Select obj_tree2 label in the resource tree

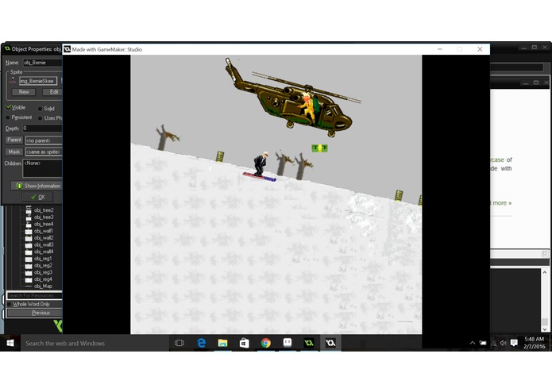44,210
